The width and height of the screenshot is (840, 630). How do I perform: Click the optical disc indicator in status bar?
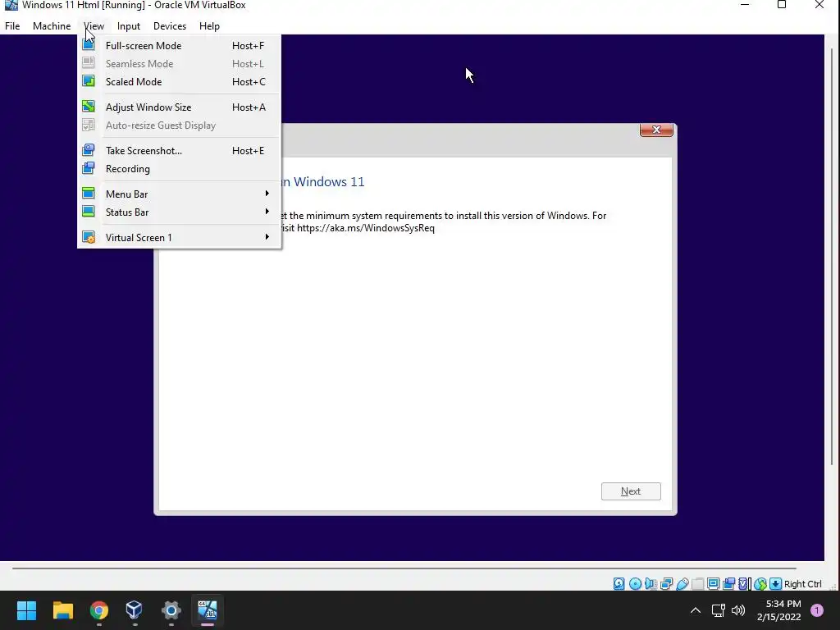click(x=636, y=584)
